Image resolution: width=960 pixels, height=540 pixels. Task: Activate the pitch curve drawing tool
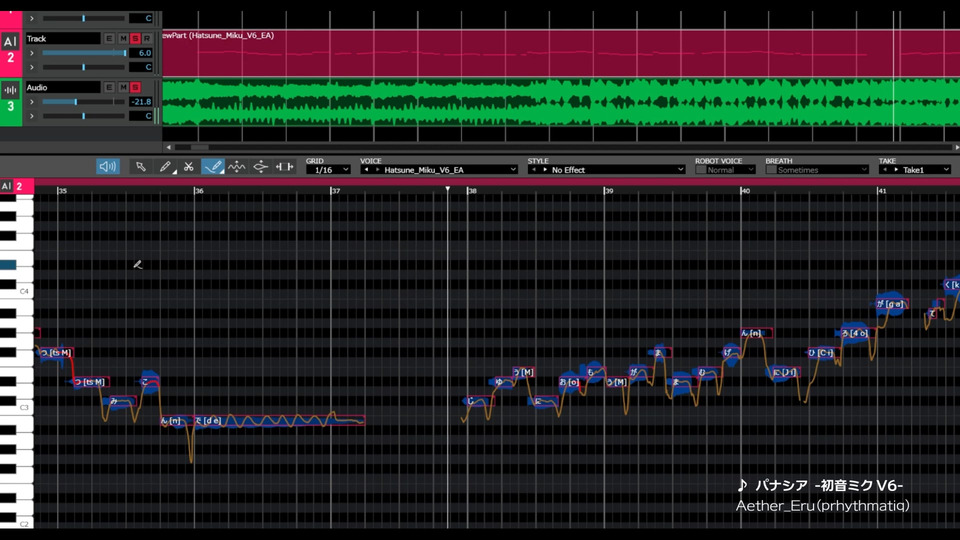(212, 167)
